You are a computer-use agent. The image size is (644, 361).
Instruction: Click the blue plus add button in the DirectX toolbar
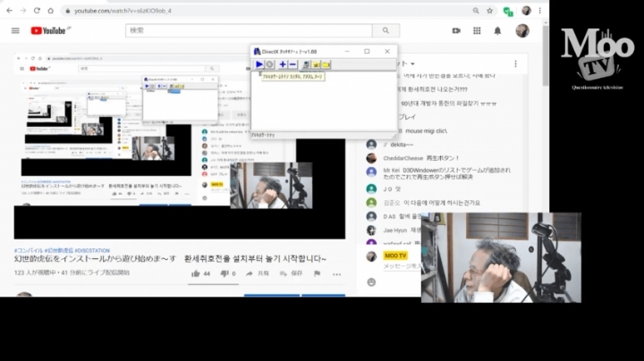(x=283, y=64)
